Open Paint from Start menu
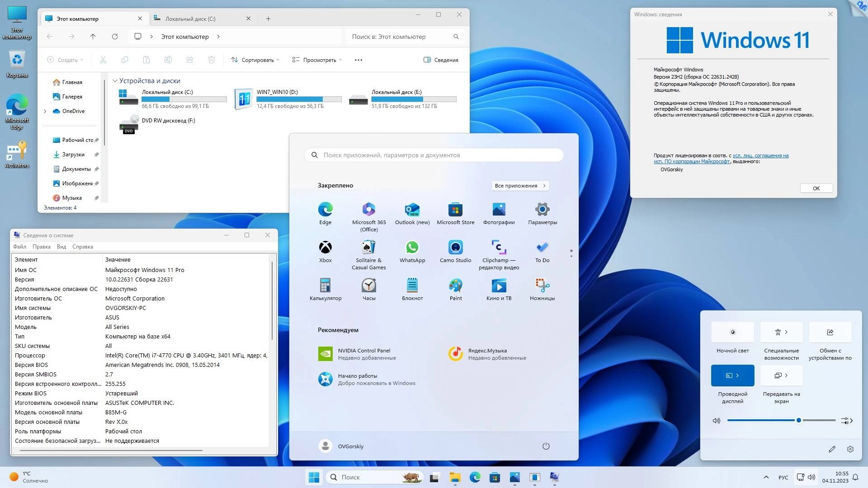Viewport: 868px width, 488px height. click(x=455, y=289)
